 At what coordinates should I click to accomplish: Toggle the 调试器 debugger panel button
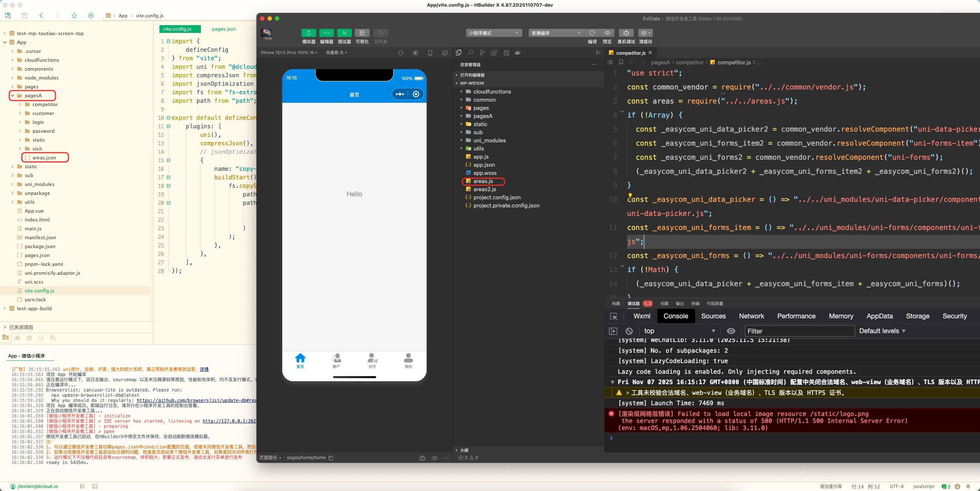pyautogui.click(x=344, y=33)
